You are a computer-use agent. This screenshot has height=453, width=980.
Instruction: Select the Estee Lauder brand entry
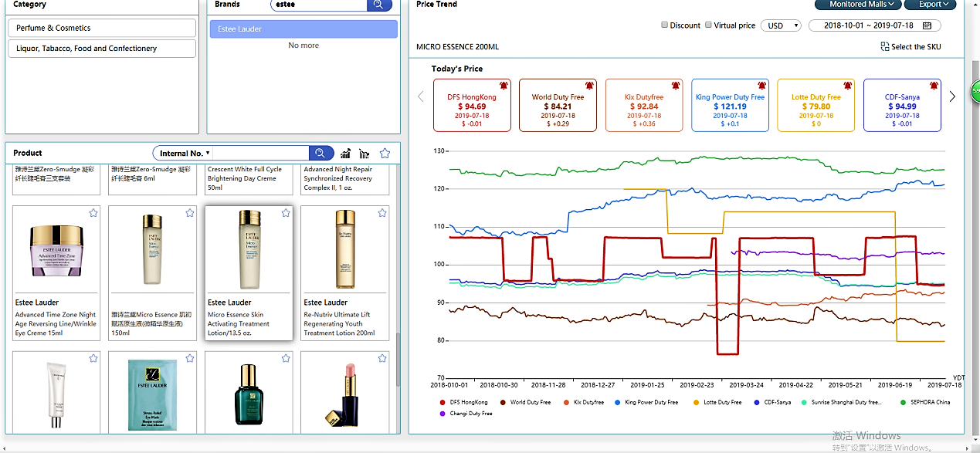pos(303,29)
